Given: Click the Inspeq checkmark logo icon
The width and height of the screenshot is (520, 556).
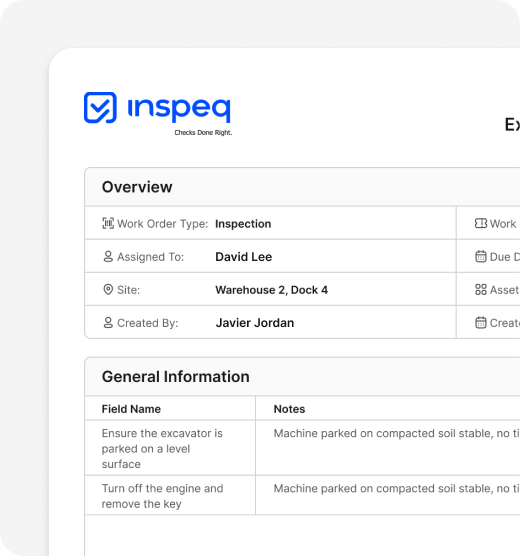Looking at the screenshot, I should 100,107.
